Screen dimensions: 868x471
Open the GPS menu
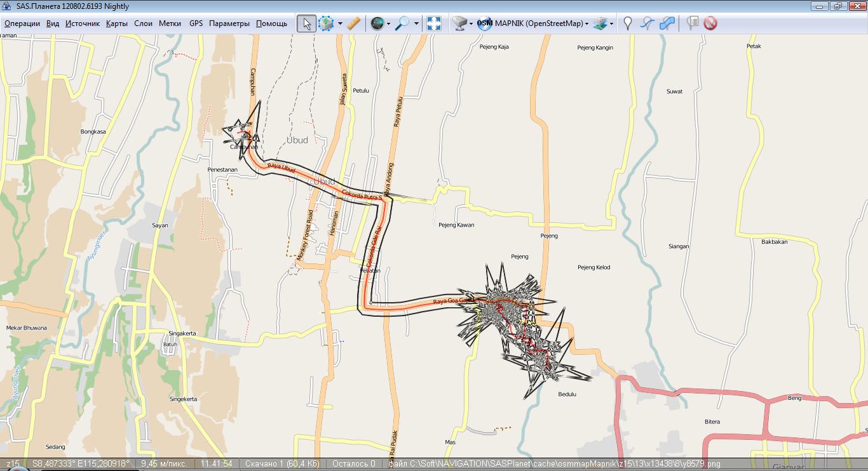[196, 23]
